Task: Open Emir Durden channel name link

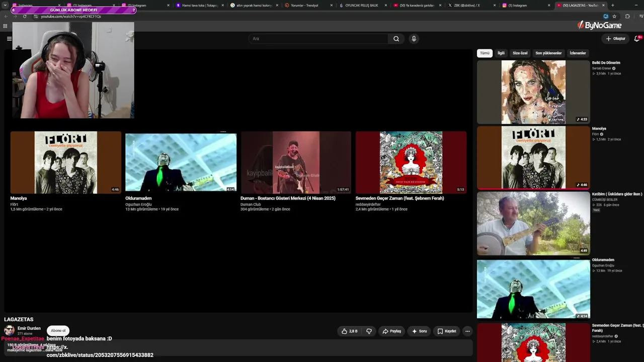Action: coord(29,328)
